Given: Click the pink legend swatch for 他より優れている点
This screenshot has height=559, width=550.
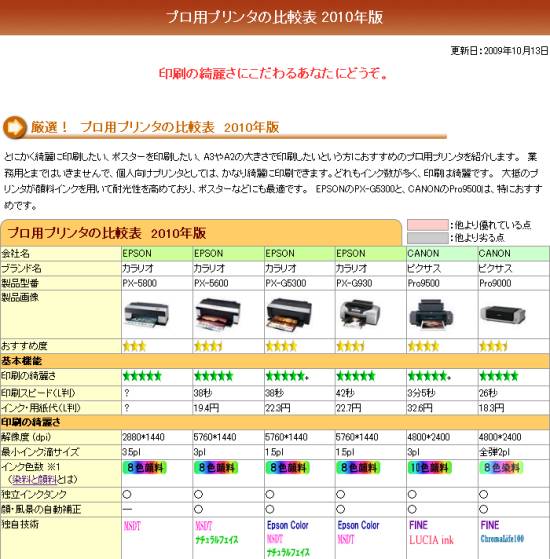Looking at the screenshot, I should pos(428,225).
